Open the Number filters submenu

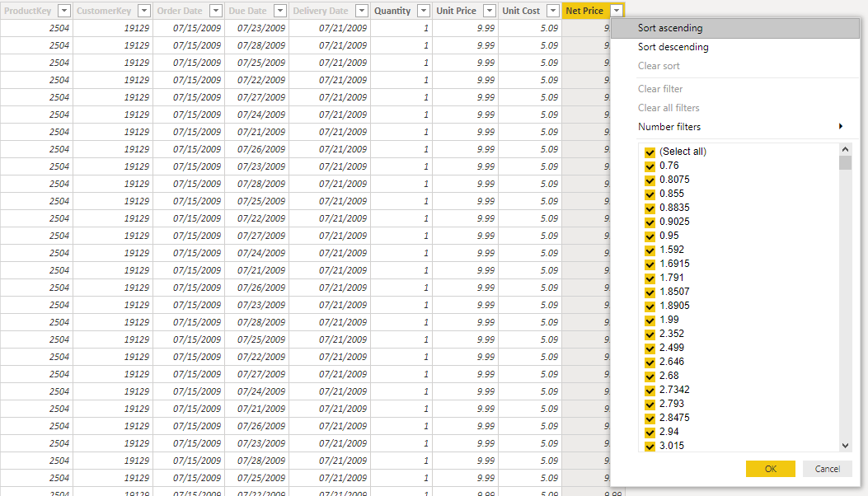[735, 127]
